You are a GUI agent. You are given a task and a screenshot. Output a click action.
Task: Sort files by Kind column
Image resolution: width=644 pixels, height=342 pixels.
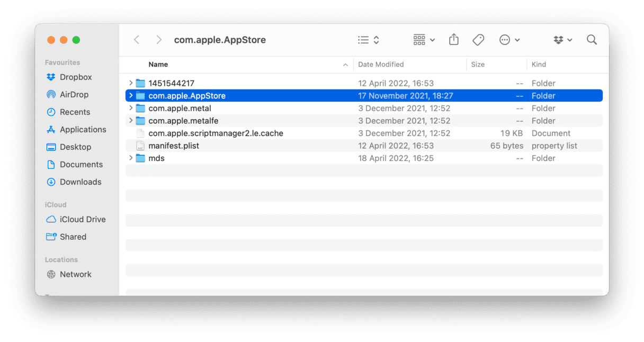[539, 65]
